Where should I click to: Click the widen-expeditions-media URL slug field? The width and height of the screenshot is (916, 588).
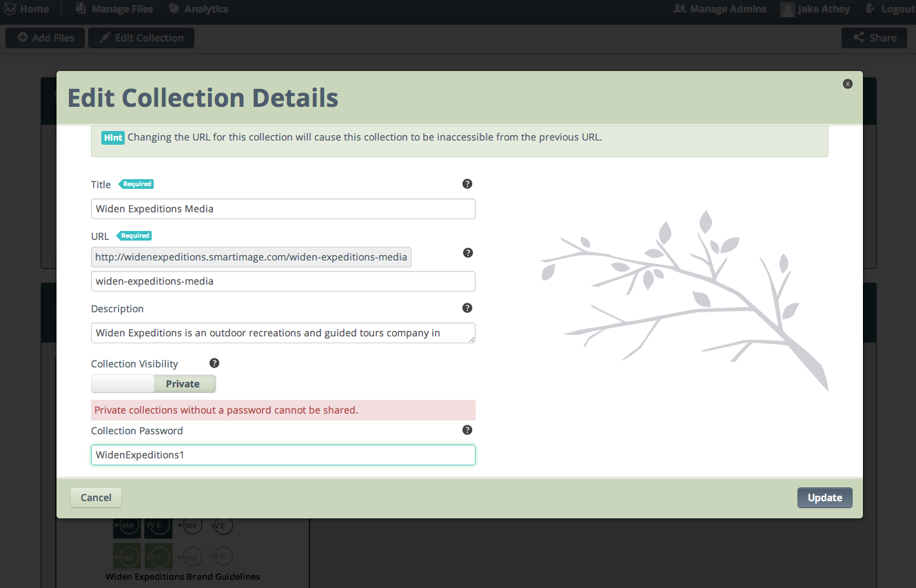(283, 281)
